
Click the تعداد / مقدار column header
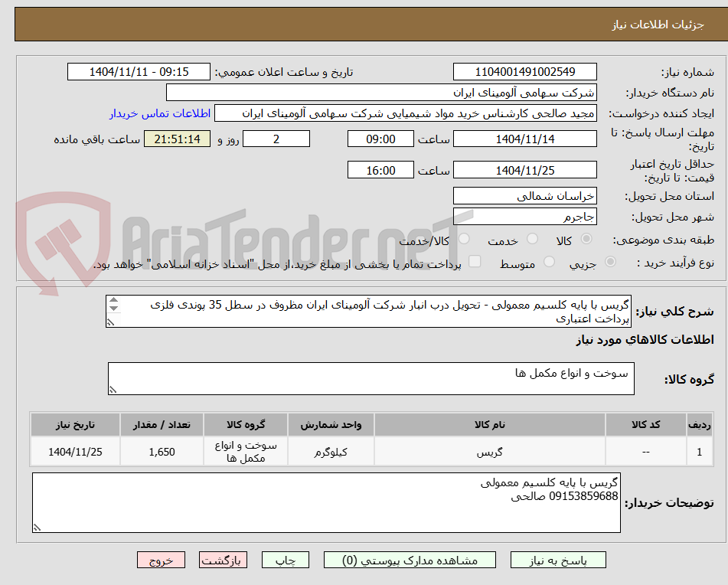tap(162, 425)
